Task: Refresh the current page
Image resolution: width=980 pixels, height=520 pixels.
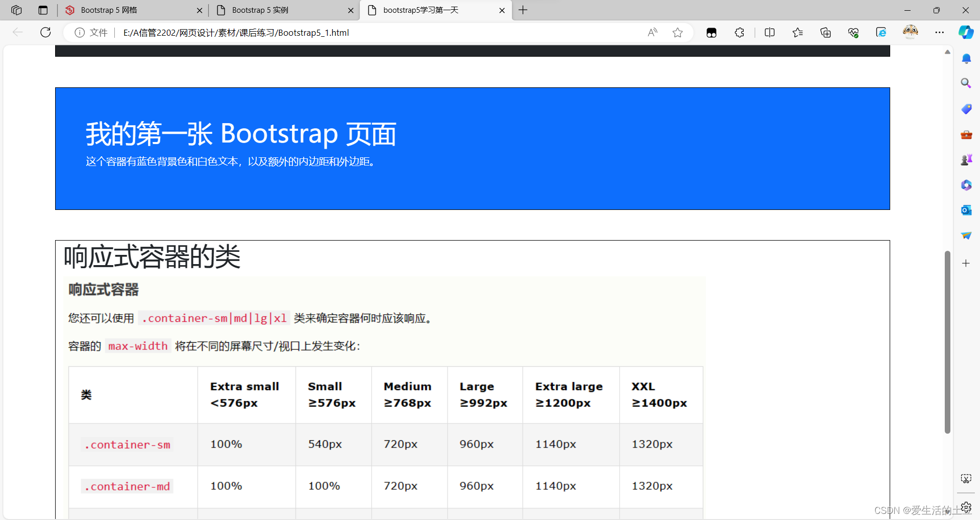Action: pyautogui.click(x=45, y=33)
